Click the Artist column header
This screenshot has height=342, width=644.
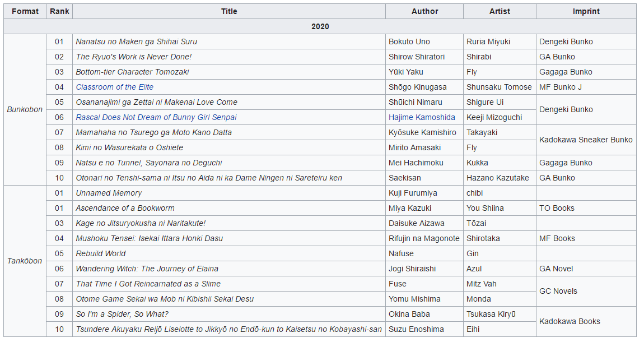coord(500,12)
